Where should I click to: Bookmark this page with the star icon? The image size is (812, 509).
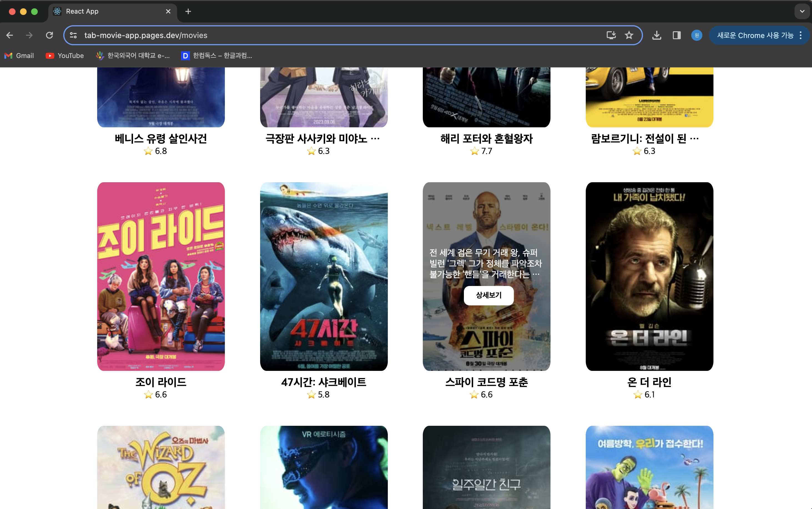(629, 35)
